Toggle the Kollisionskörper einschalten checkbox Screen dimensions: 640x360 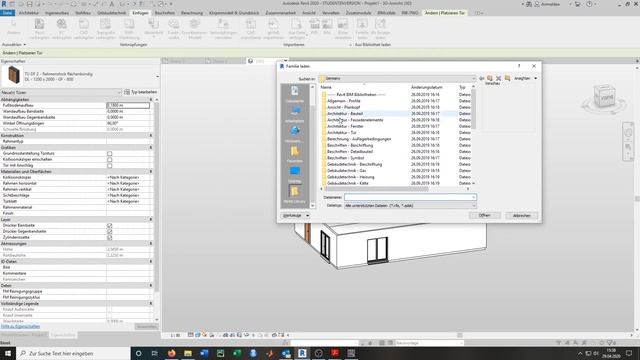(109, 160)
